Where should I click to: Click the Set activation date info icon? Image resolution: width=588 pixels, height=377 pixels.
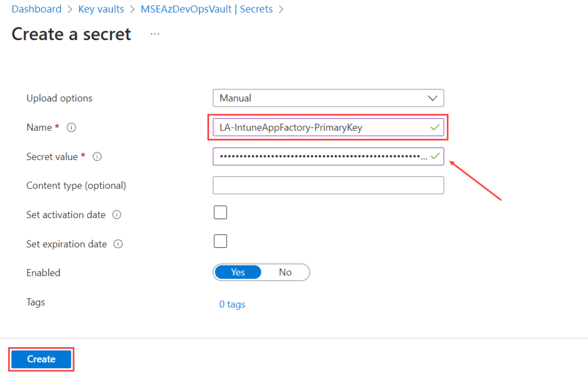[x=117, y=215]
